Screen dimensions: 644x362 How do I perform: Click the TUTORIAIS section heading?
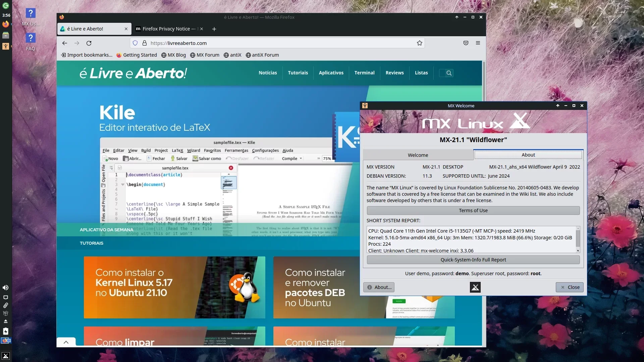91,243
